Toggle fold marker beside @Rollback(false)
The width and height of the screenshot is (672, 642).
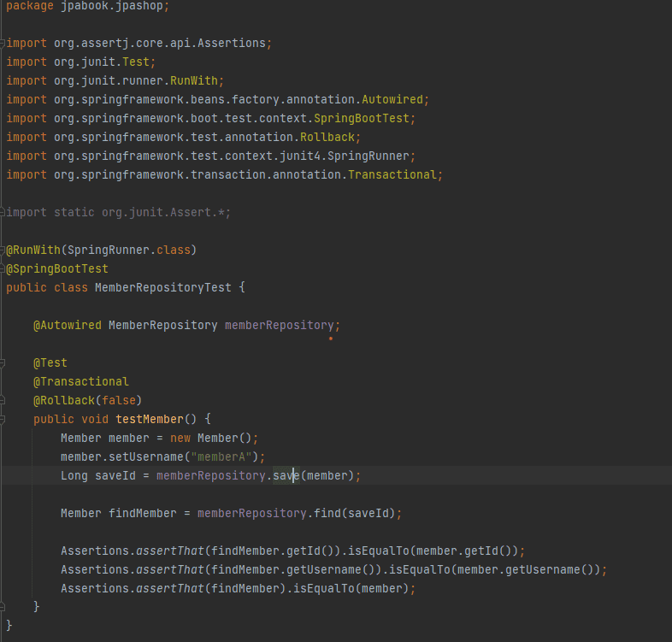[x=3, y=401]
